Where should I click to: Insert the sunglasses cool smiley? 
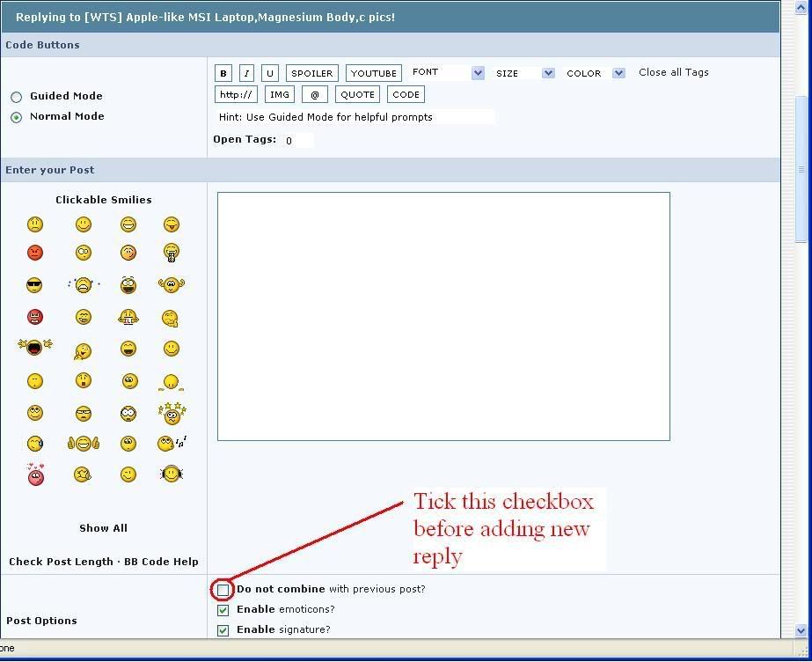click(x=34, y=285)
